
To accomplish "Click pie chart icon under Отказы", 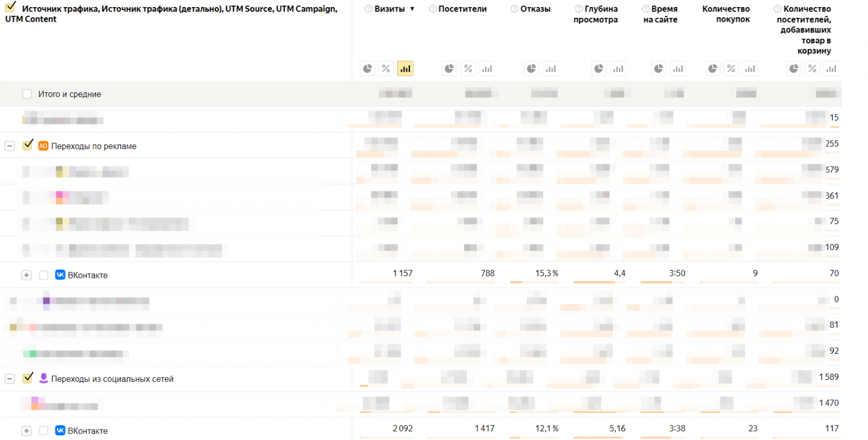I will pyautogui.click(x=532, y=68).
